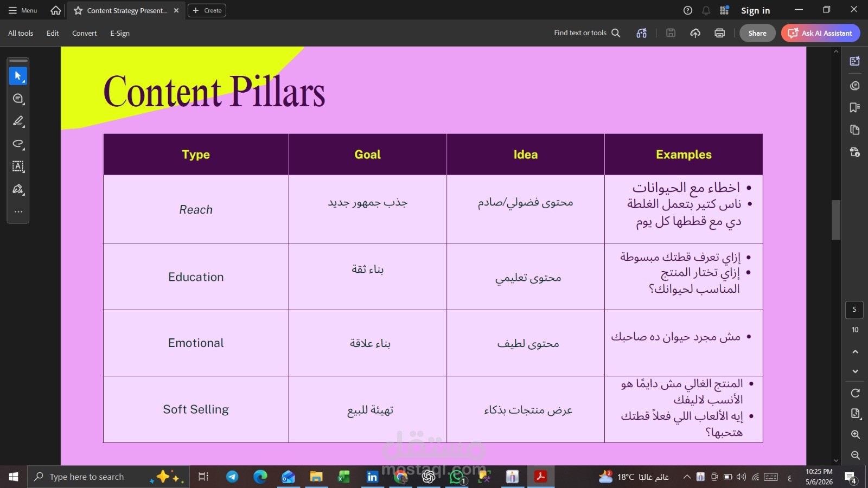Screen dimensions: 868x488
Task: Open the AI read aloud icon
Action: tap(641, 33)
